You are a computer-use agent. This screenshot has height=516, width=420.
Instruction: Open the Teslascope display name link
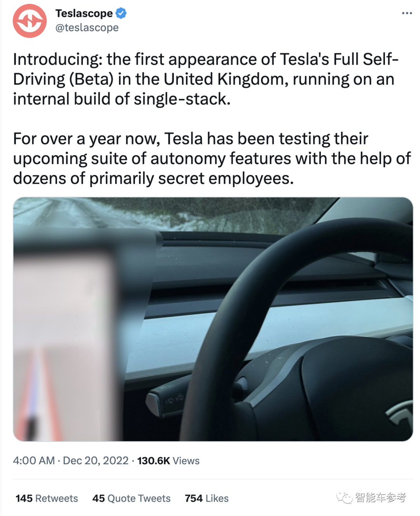coord(84,13)
